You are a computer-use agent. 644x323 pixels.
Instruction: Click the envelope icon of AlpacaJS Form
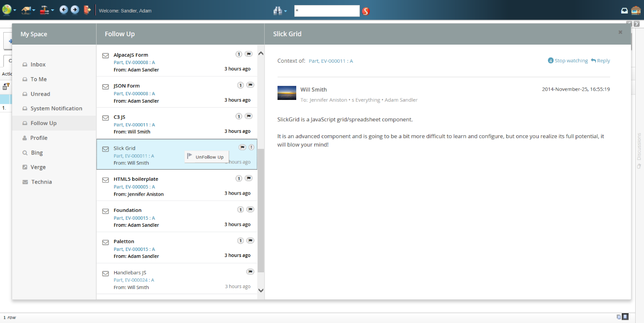coord(105,56)
